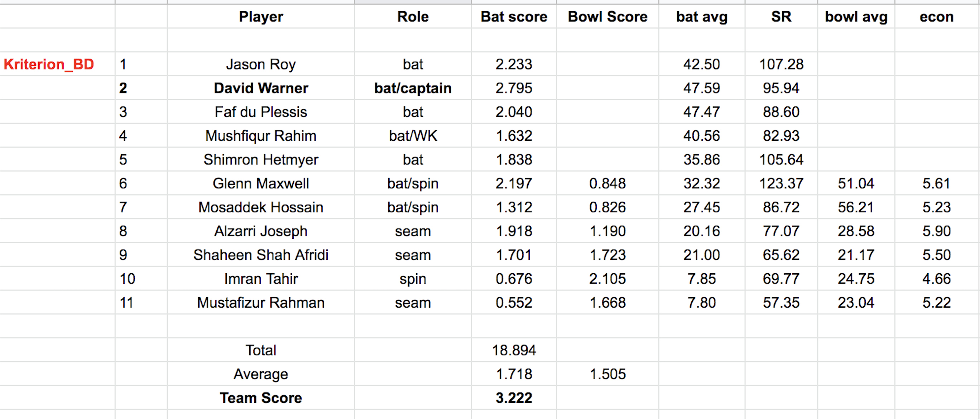Select the Total bat score 18.894
Image resolution: width=980 pixels, height=419 pixels.
[514, 350]
